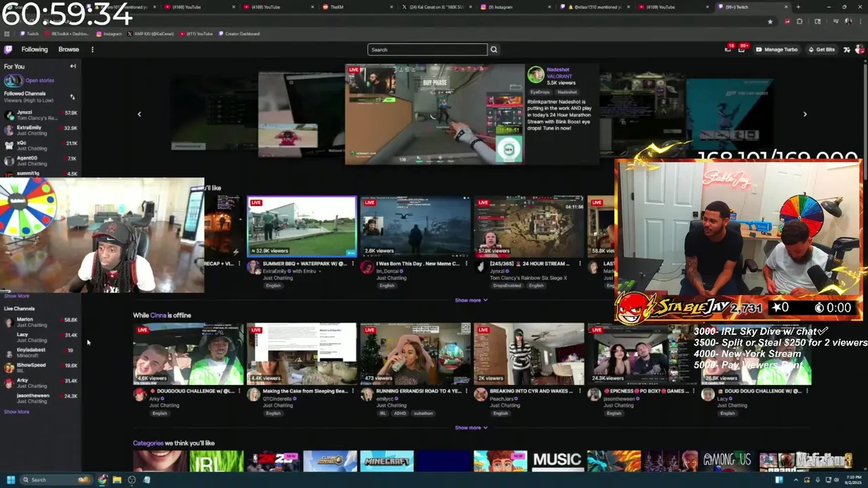Viewport: 868px width, 488px height.
Task: Open stories in the sidebar
Action: (x=39, y=81)
